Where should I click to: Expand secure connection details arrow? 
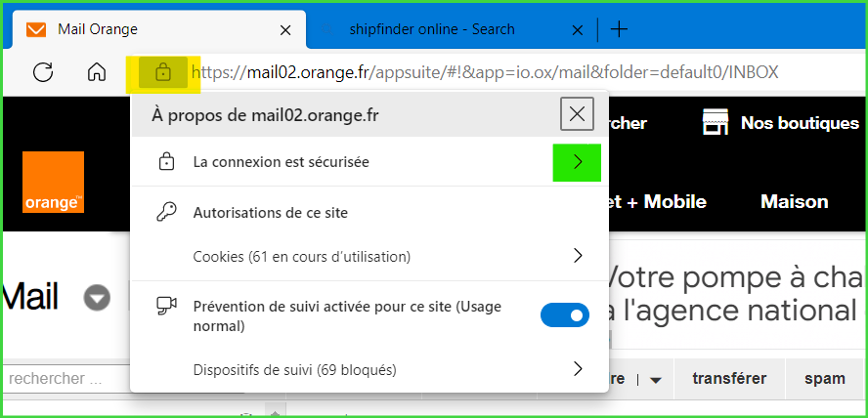[x=577, y=162]
